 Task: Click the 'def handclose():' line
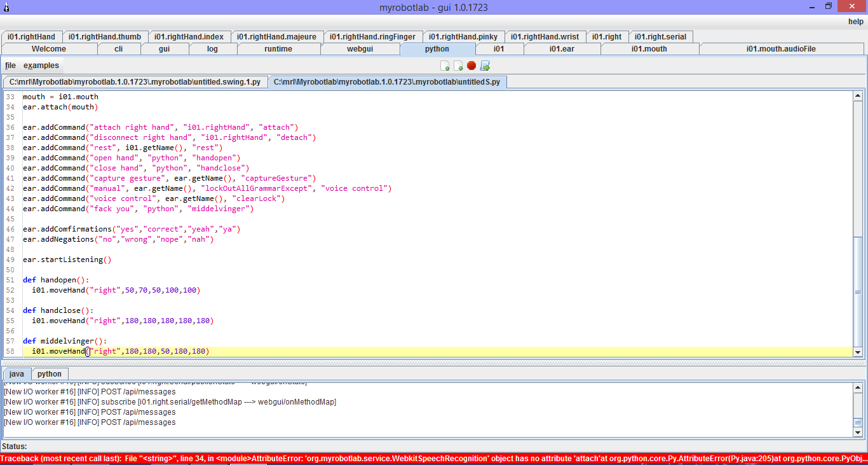click(x=58, y=310)
